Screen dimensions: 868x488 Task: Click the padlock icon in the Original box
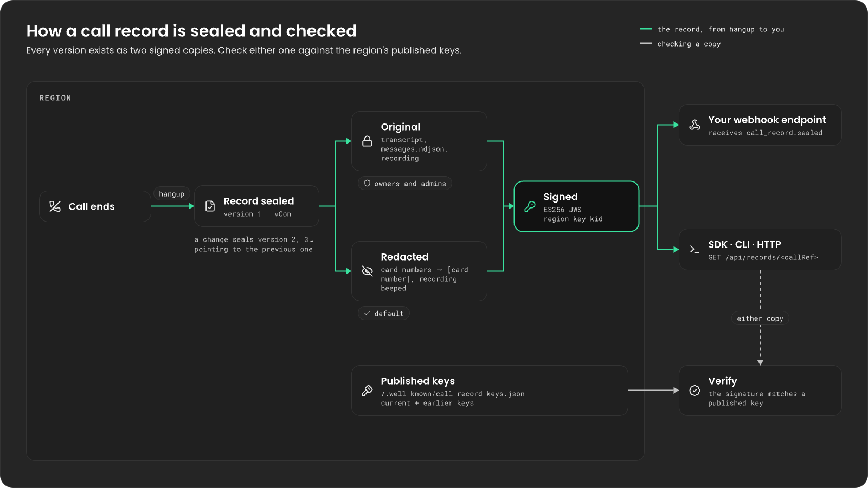point(367,141)
